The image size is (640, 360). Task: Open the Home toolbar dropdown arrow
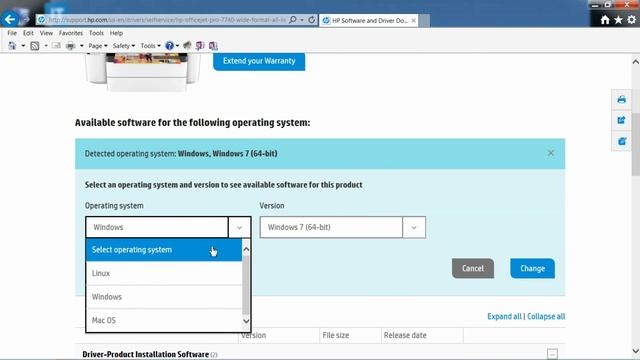pos(23,46)
